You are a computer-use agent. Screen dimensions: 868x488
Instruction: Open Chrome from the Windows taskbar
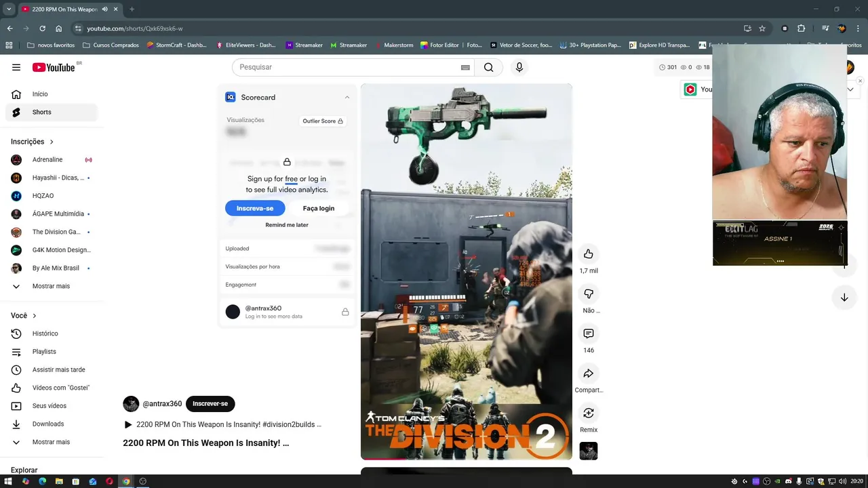click(125, 481)
